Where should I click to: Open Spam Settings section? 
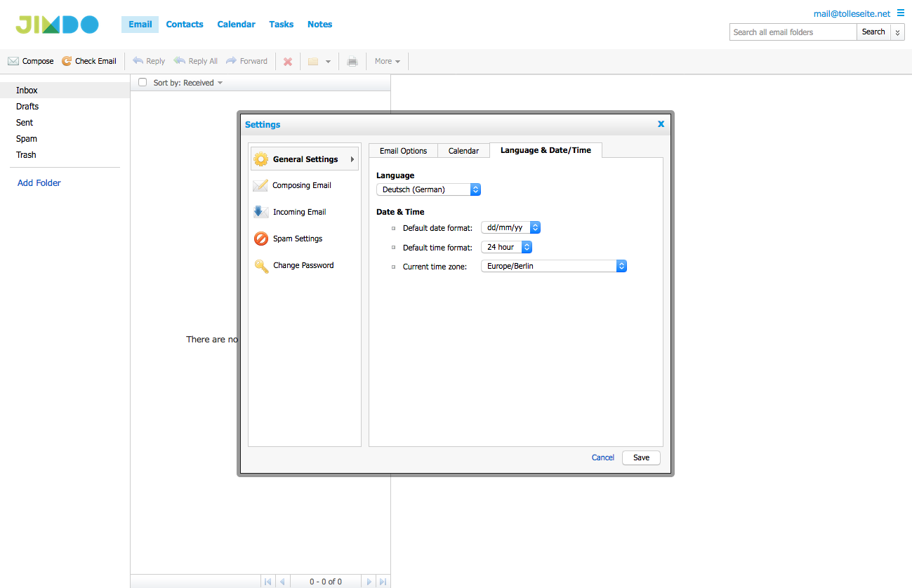(x=288, y=239)
